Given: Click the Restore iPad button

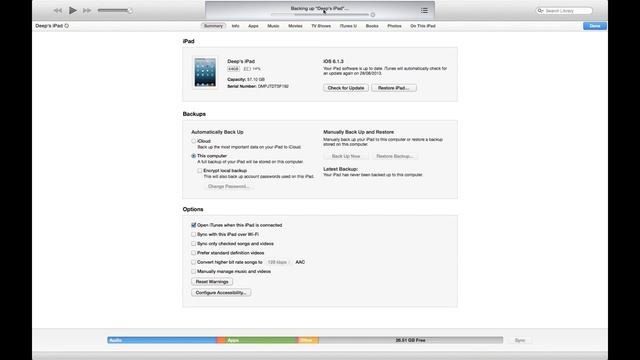Looking at the screenshot, I should (394, 88).
